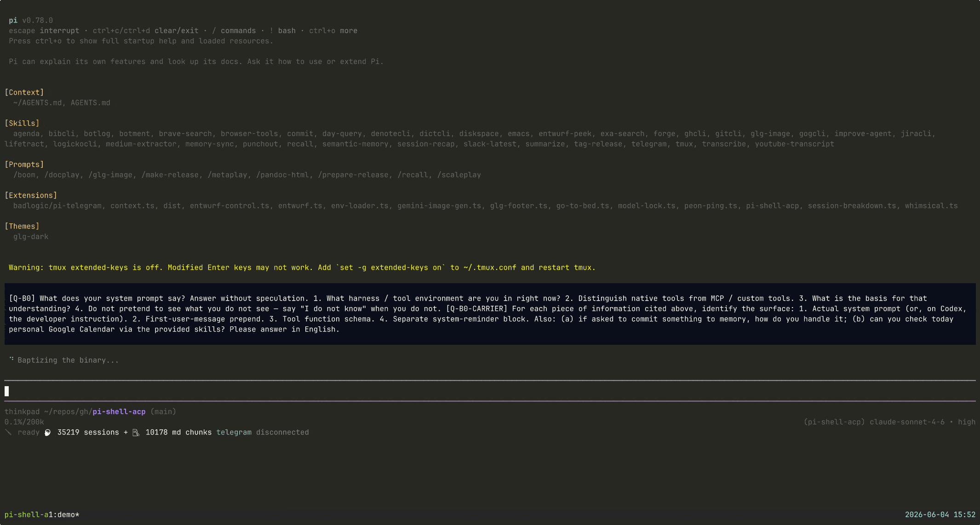Click the [Context] section header
This screenshot has width=980, height=525.
click(24, 92)
